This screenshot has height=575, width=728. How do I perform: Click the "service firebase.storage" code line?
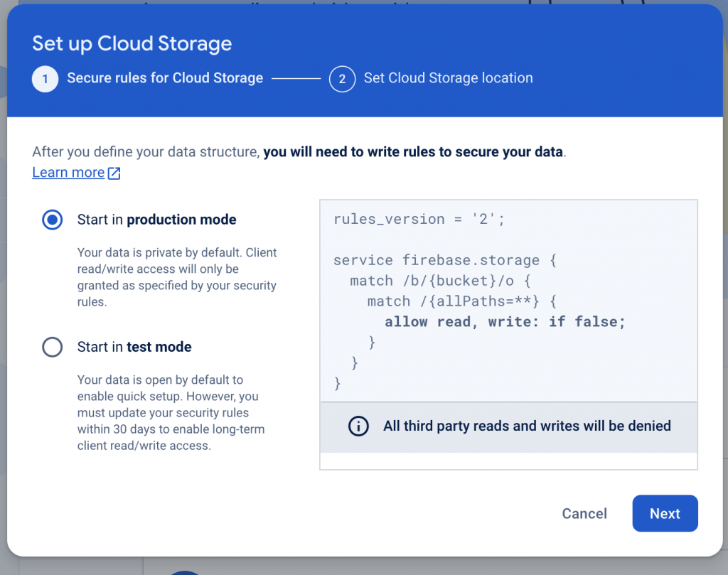click(444, 260)
